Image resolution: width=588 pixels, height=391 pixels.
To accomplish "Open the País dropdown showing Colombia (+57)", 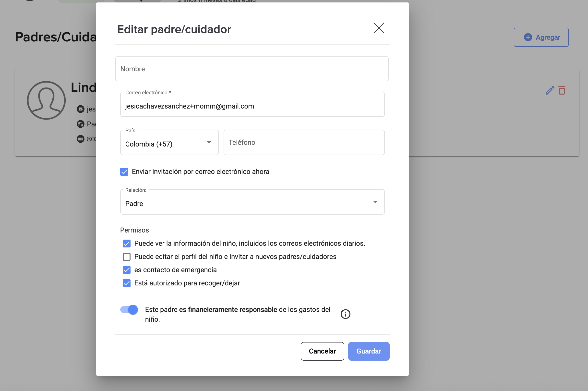I will coord(169,143).
